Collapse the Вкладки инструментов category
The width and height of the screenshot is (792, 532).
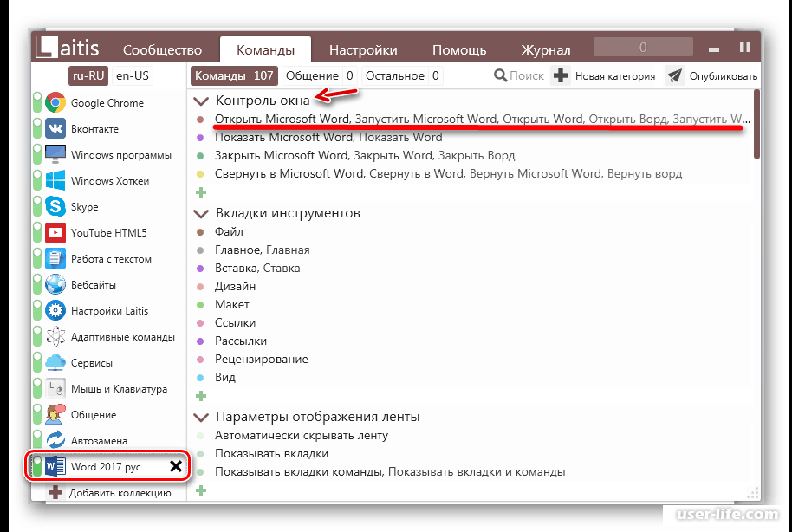coord(201,214)
